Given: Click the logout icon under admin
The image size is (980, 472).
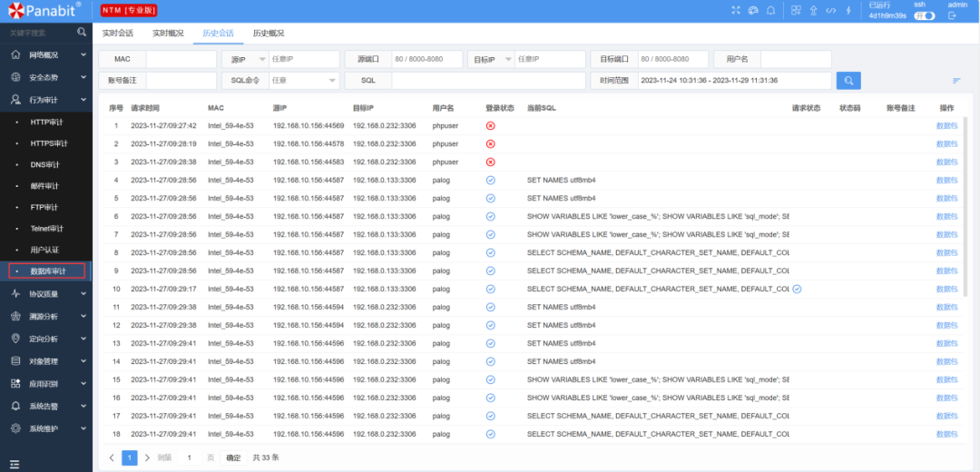Looking at the screenshot, I should pos(953,15).
